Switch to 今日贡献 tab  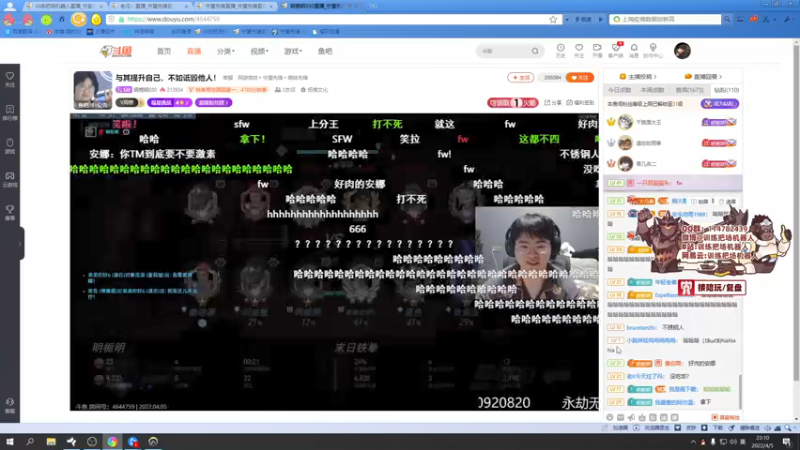coord(619,90)
